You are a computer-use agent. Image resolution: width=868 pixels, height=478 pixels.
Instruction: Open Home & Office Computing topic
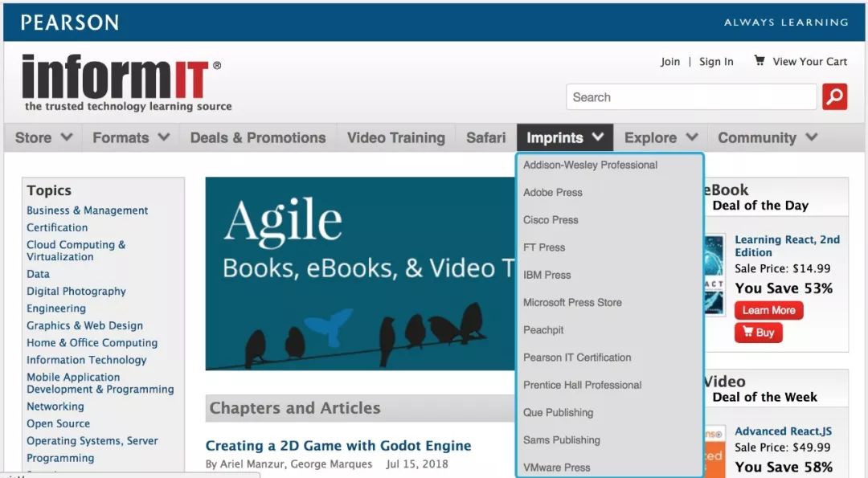92,342
